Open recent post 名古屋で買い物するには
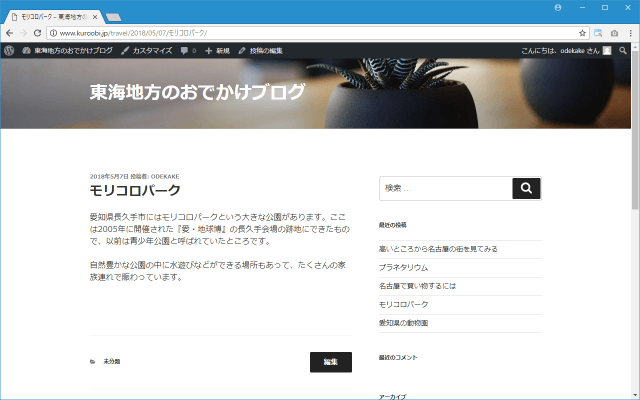The image size is (640, 400). coord(417,286)
